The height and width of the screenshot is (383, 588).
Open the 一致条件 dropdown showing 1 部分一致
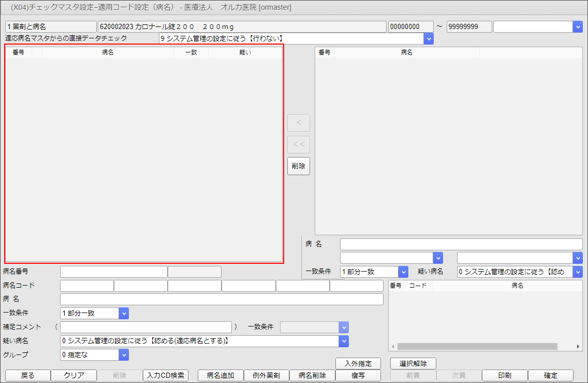click(x=123, y=313)
